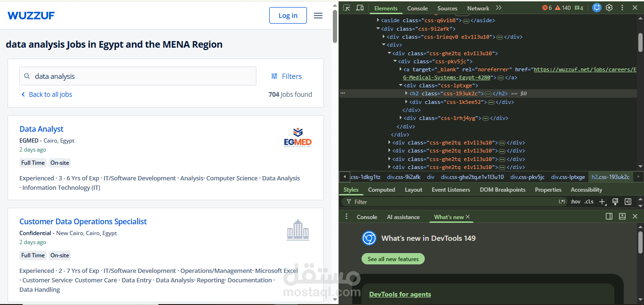Add a new style rule plus icon

602,202
